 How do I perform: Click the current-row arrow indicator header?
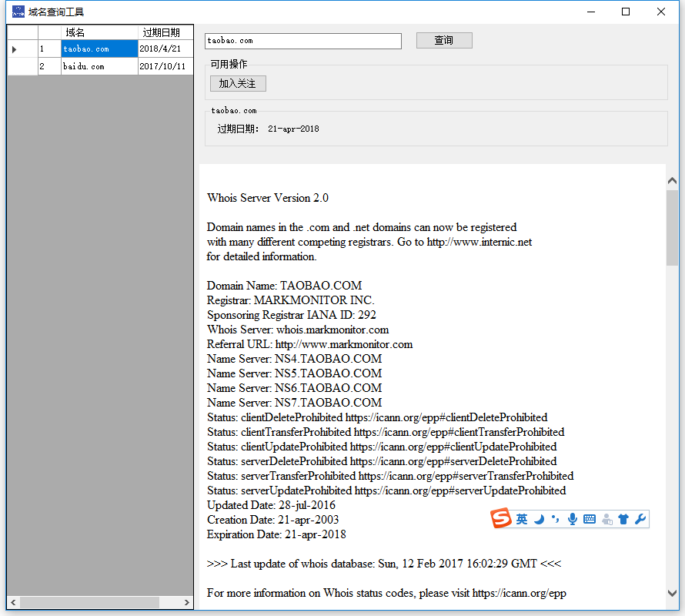pos(23,49)
